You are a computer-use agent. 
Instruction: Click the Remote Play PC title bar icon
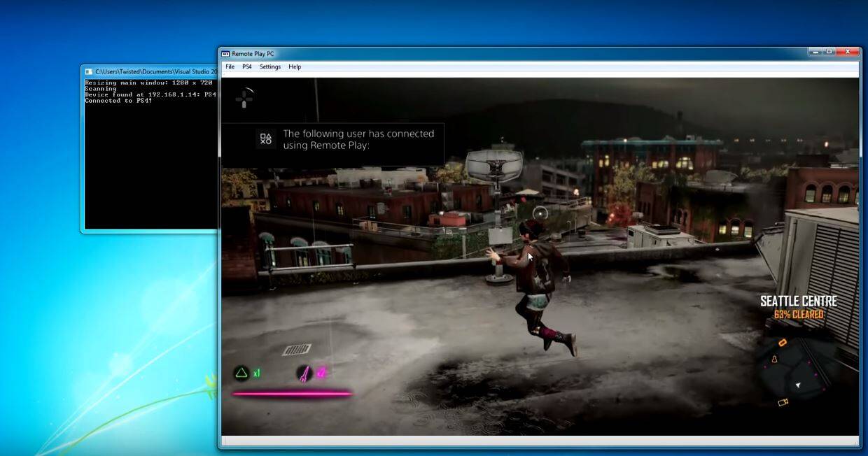point(227,52)
